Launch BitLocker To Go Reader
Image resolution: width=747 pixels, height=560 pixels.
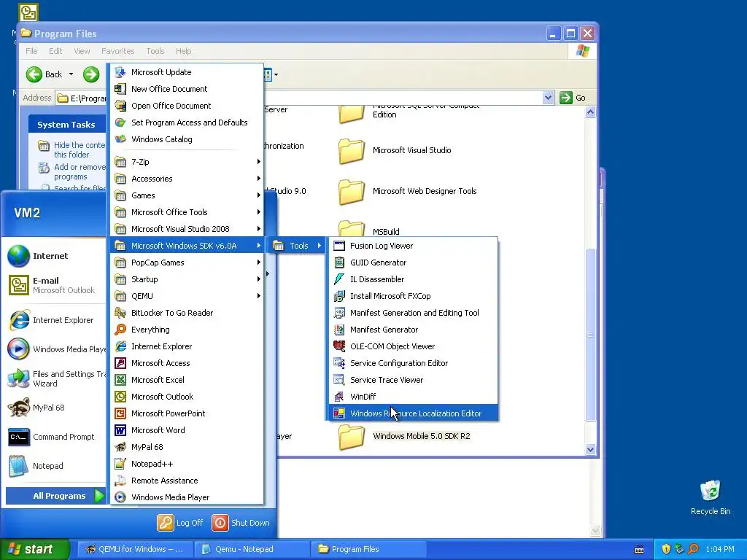(187, 313)
